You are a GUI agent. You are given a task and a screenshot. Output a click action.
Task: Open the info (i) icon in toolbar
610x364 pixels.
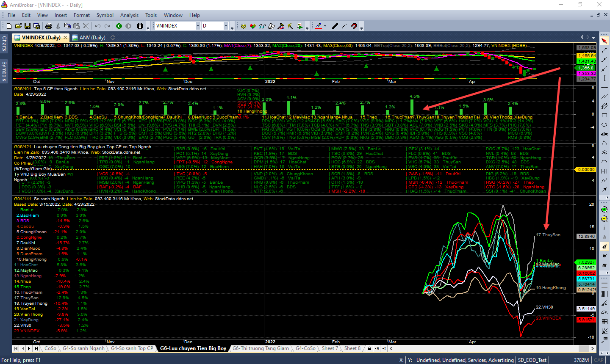pyautogui.click(x=140, y=26)
